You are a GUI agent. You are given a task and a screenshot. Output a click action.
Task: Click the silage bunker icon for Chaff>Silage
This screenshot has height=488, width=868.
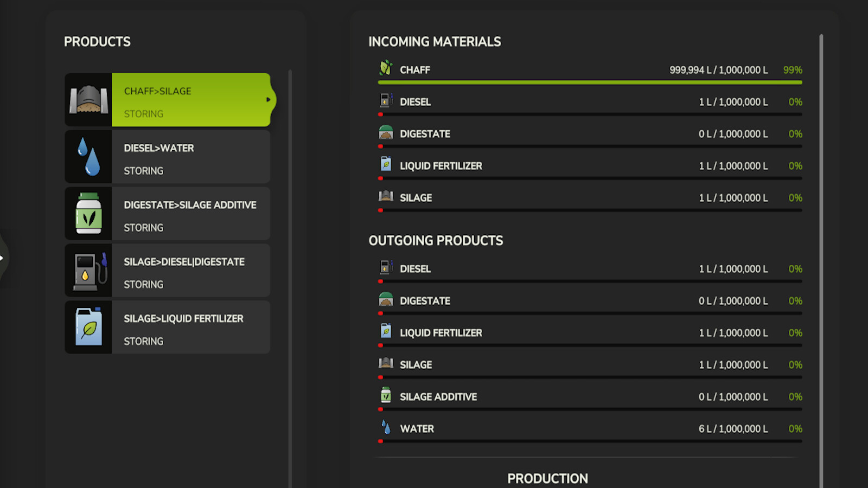tap(88, 100)
